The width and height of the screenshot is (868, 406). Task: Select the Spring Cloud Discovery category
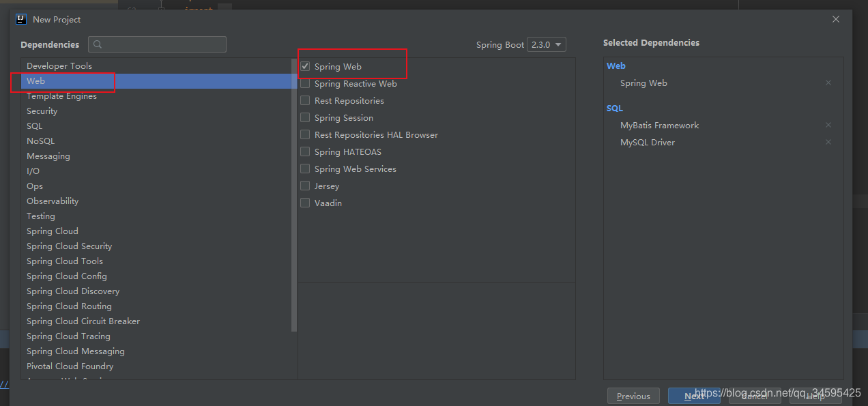coord(156,291)
